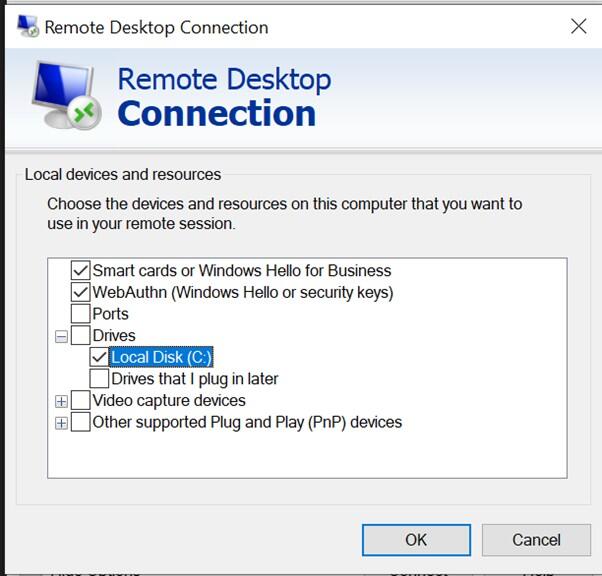Image resolution: width=602 pixels, height=576 pixels.
Task: Select Other supported Plug and Play (PnP) devices label
Action: (247, 422)
